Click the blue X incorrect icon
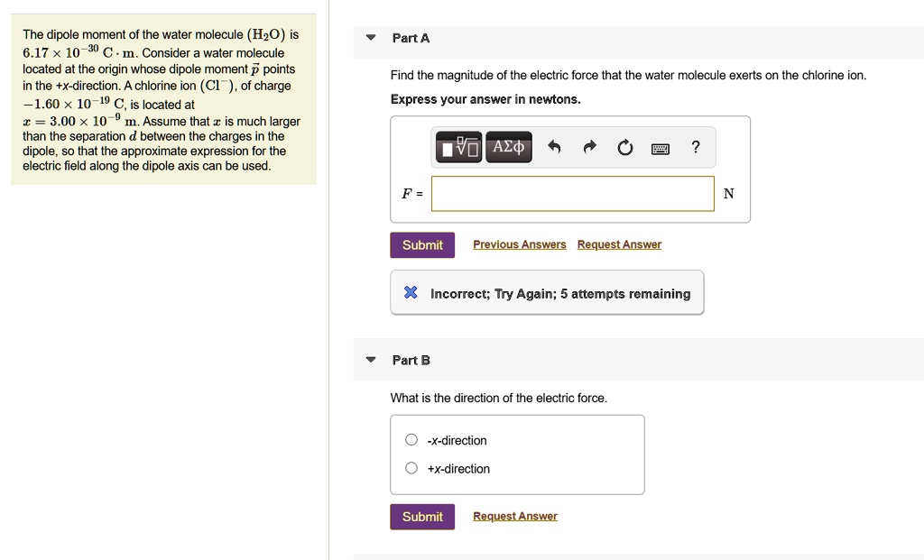924x560 pixels. click(411, 292)
